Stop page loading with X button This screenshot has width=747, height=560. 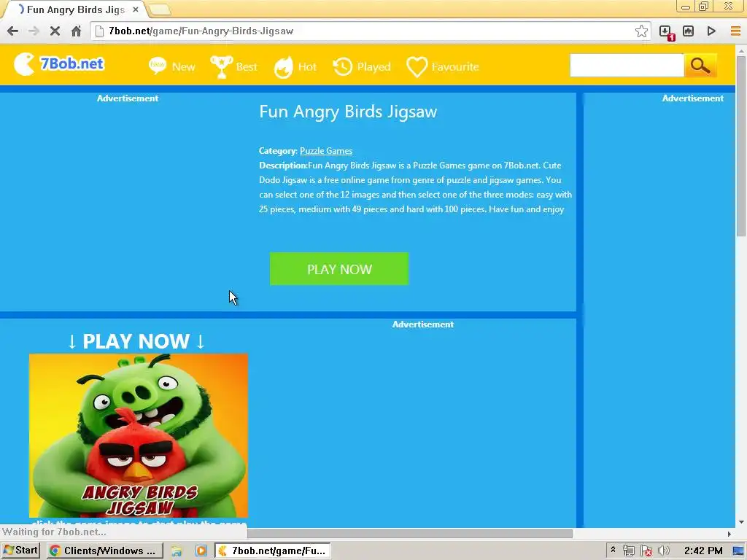click(55, 31)
